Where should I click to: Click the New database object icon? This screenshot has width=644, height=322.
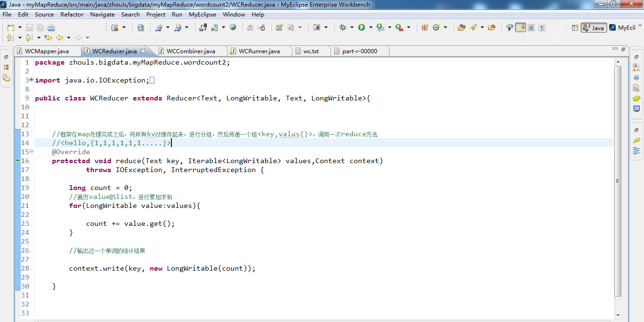click(x=115, y=27)
